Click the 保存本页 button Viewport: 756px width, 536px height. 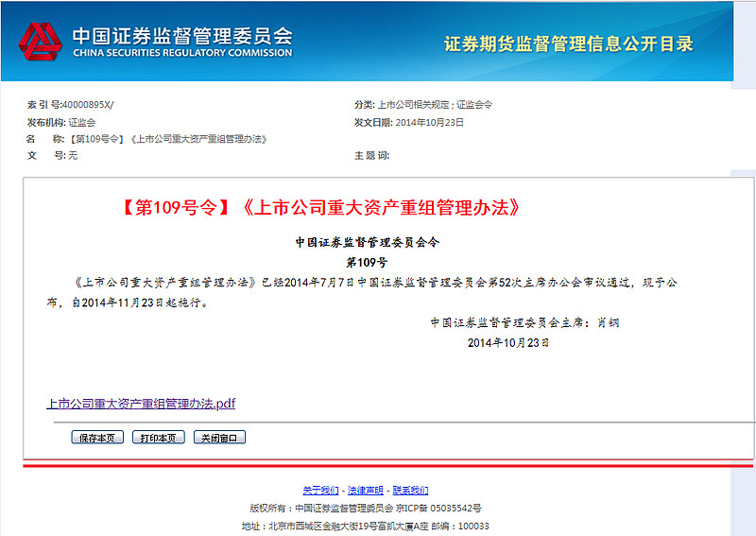click(x=97, y=438)
